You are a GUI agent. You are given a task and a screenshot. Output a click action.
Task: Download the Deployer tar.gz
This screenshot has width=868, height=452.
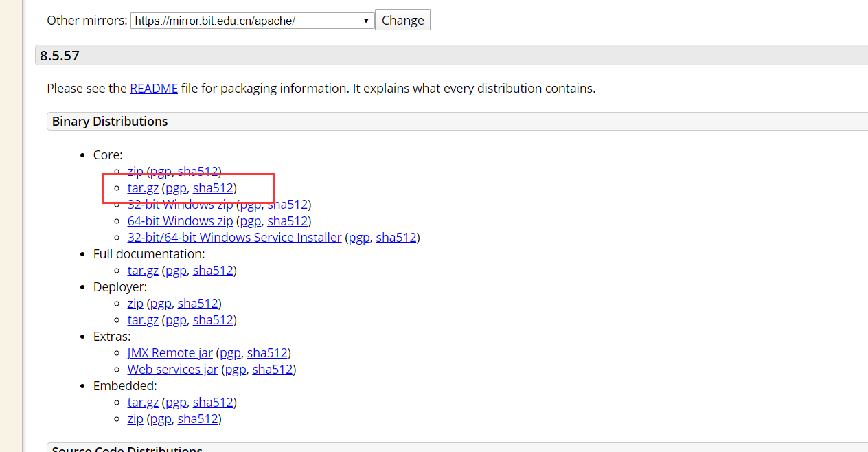pos(143,320)
